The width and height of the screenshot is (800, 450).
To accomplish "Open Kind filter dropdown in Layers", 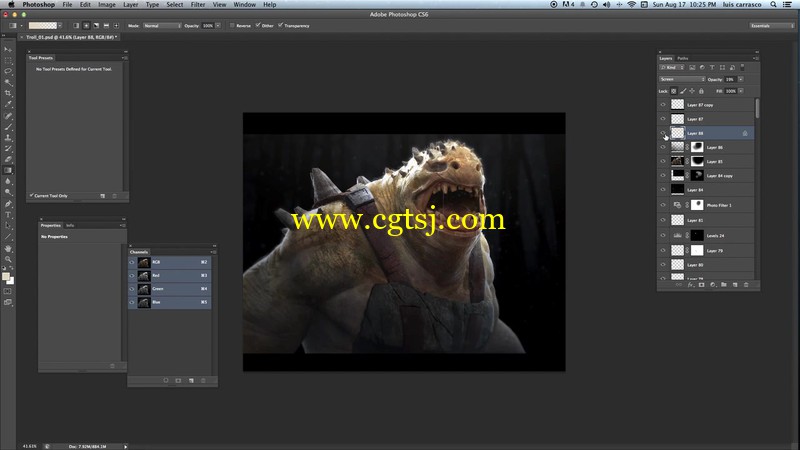I will click(671, 67).
